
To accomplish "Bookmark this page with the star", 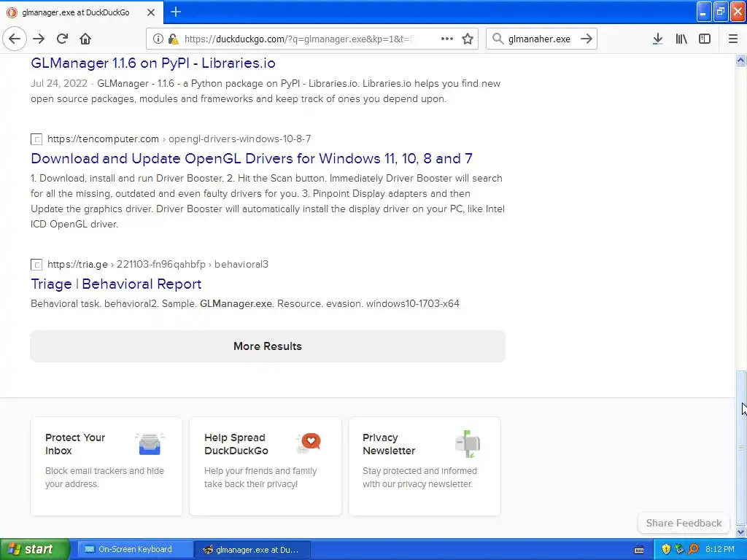I will point(468,39).
